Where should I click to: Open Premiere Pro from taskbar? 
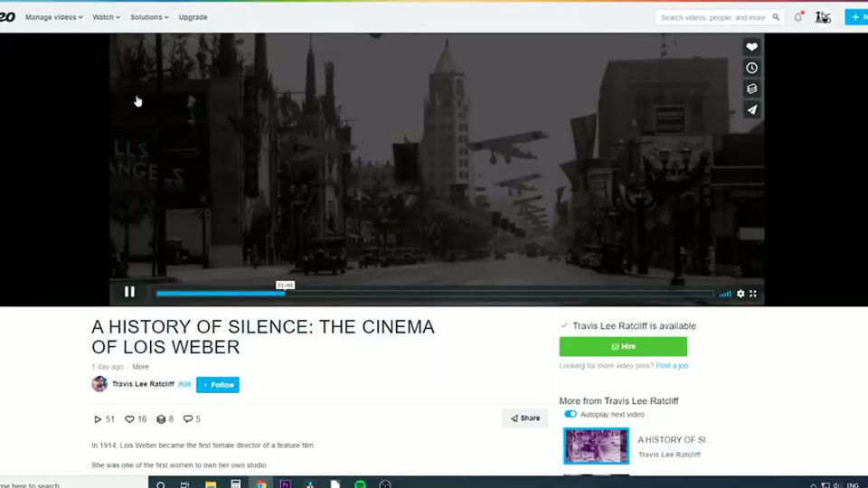(286, 484)
